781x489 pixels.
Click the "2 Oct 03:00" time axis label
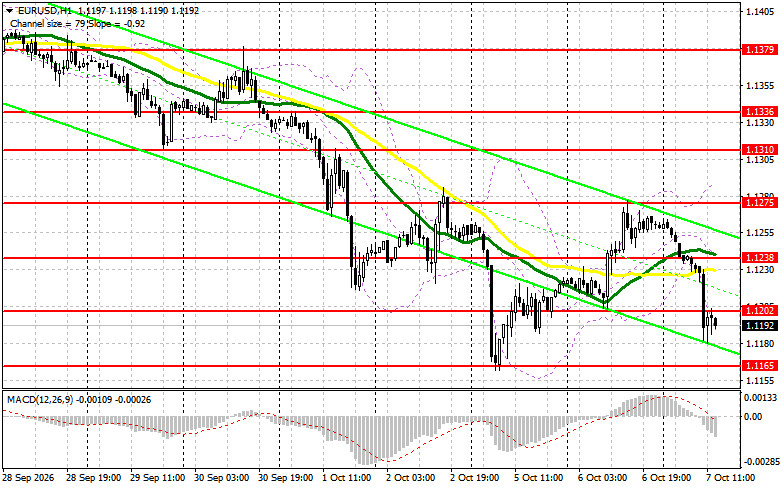[411, 478]
